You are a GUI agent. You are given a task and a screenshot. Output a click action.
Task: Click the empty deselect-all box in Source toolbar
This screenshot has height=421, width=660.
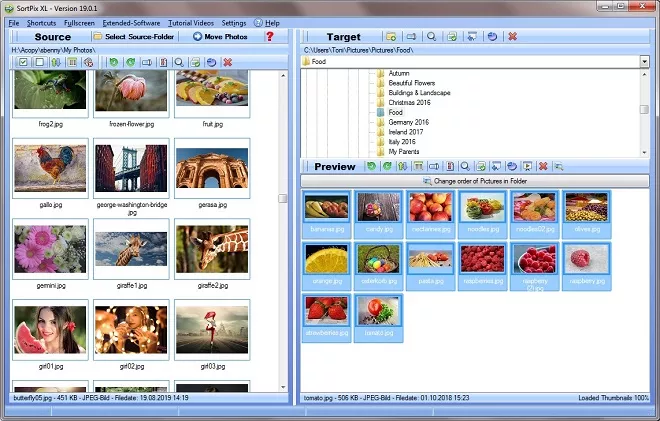click(x=39, y=62)
